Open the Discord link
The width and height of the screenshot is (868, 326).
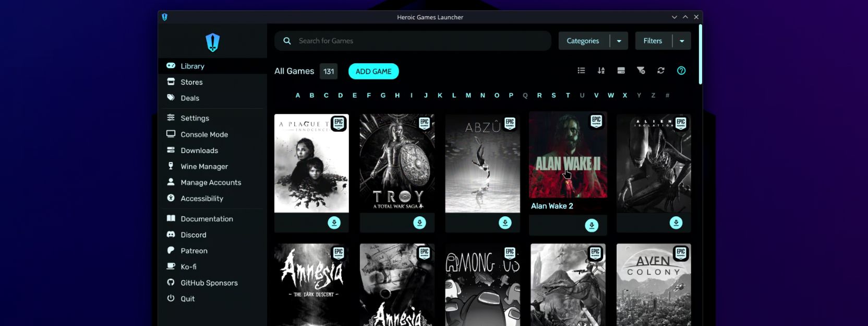[x=213, y=235]
